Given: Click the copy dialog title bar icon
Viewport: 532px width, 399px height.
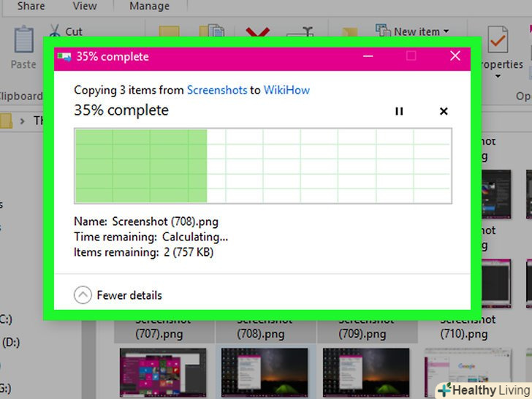Looking at the screenshot, I should 64,57.
